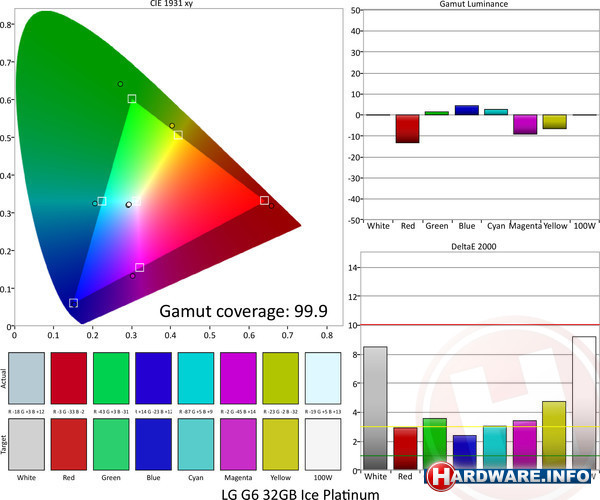600x500 pixels.
Task: Click the 'Target' row label
Action: pyautogui.click(x=3, y=444)
